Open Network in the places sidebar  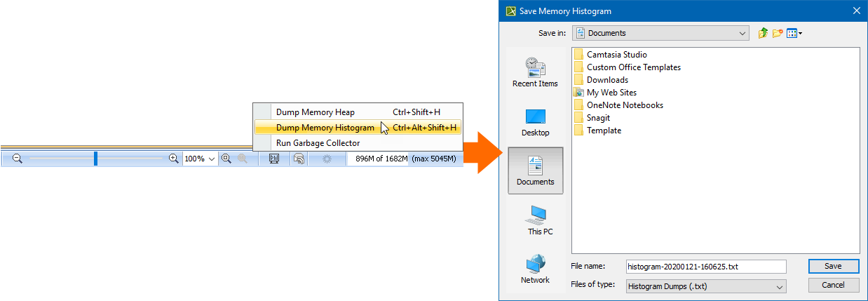click(535, 269)
